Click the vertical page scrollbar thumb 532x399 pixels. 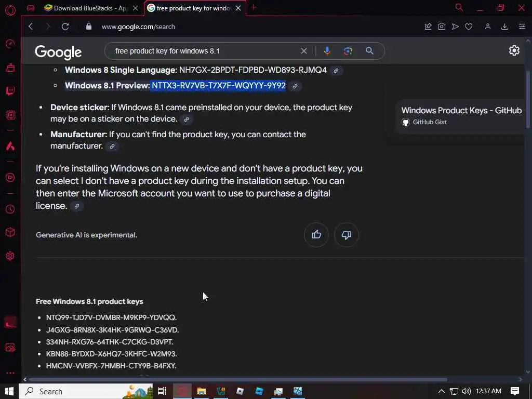[528, 99]
